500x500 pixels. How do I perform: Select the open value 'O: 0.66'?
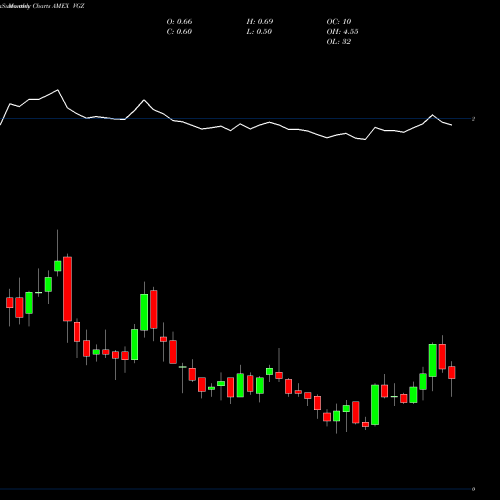click(x=179, y=22)
